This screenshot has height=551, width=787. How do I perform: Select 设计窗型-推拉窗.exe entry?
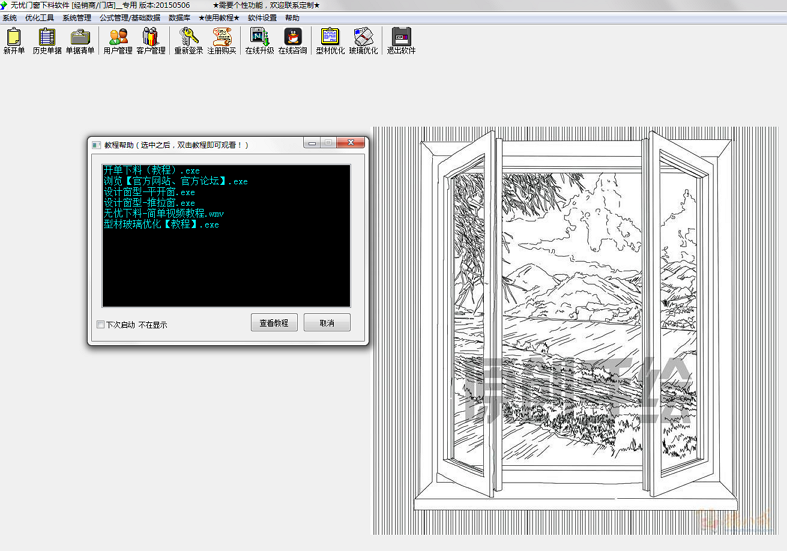[149, 203]
